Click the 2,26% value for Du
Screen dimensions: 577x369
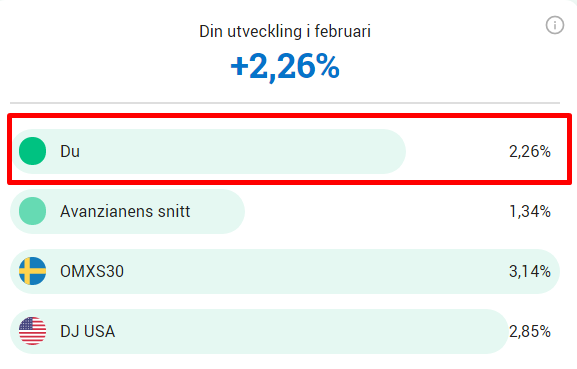click(x=530, y=151)
